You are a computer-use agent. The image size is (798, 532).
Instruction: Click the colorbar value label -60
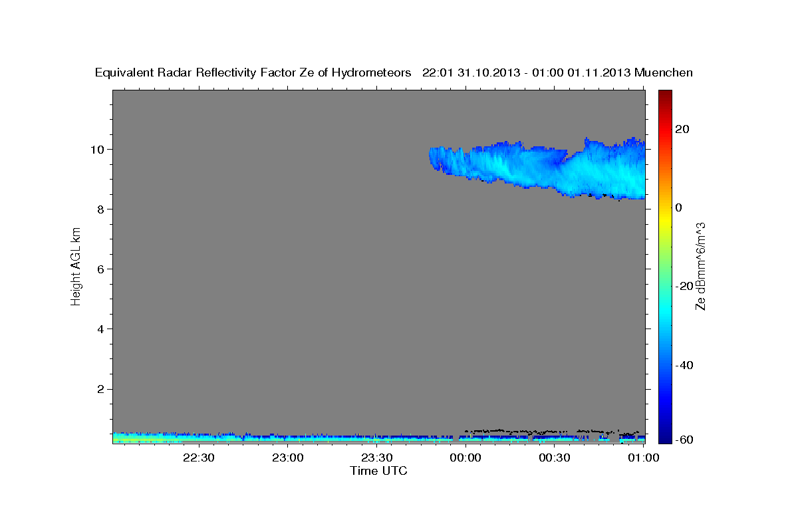(684, 440)
